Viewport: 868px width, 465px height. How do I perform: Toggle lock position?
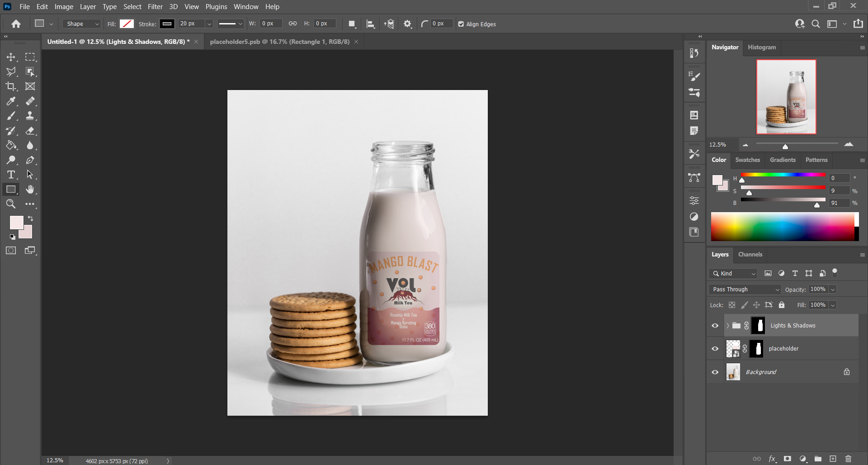click(756, 305)
